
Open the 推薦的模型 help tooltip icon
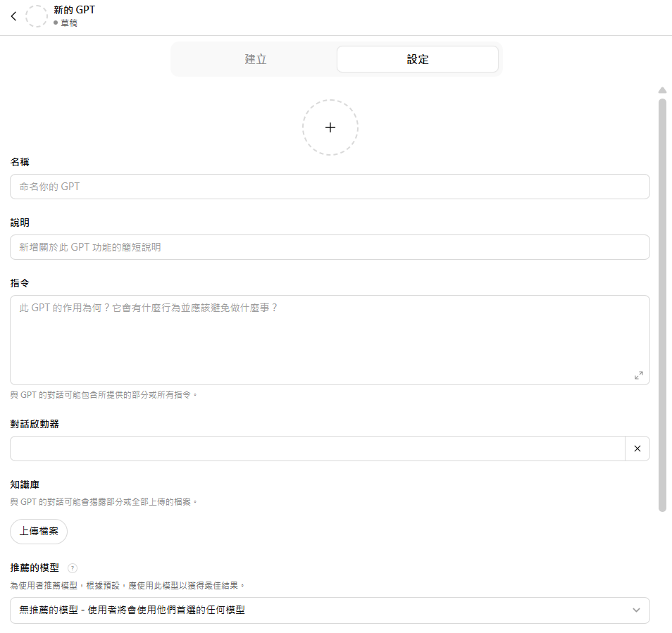tap(73, 568)
